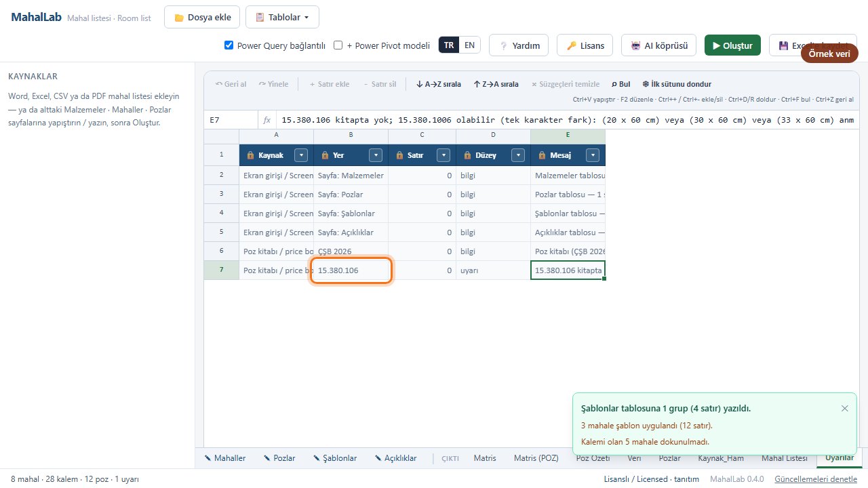The height and width of the screenshot is (488, 868).
Task: Expand the Tablolar dropdown
Action: (282, 17)
